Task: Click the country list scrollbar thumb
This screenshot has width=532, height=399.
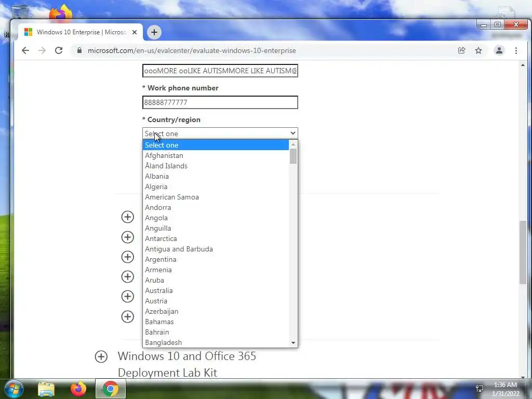Action: (x=293, y=156)
